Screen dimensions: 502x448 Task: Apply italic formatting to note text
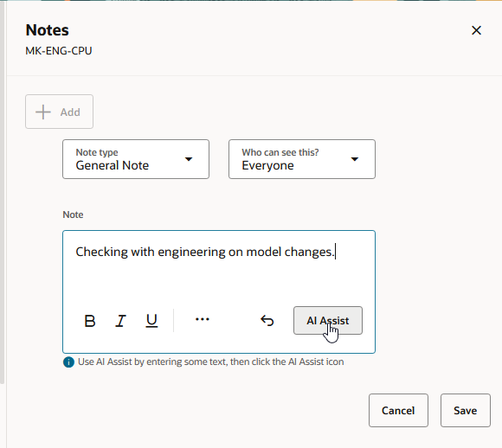[120, 321]
